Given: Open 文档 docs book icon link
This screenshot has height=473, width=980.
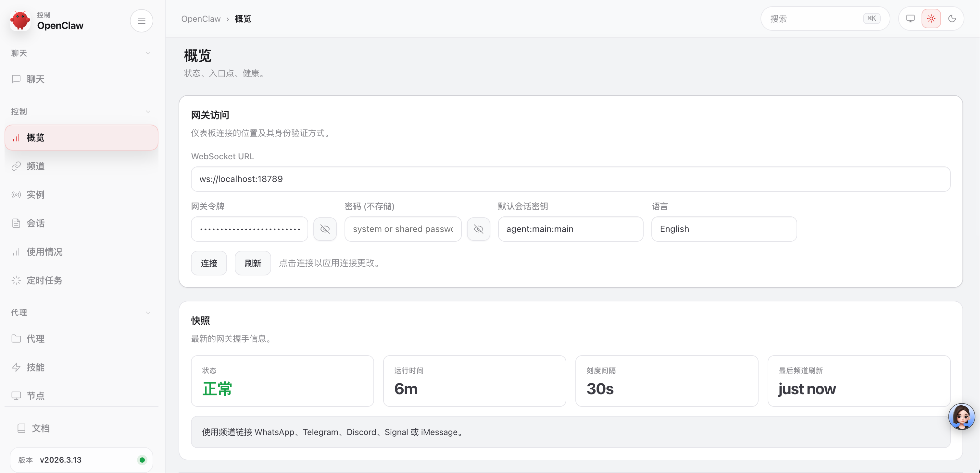Looking at the screenshot, I should point(40,428).
